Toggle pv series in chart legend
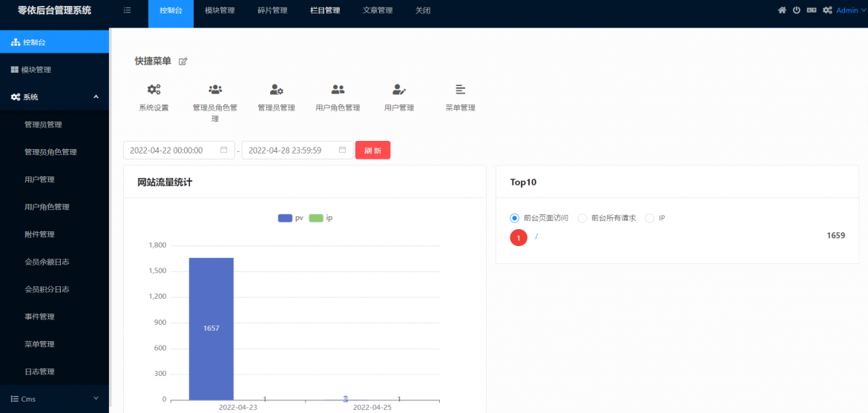This screenshot has width=868, height=413. [x=291, y=218]
